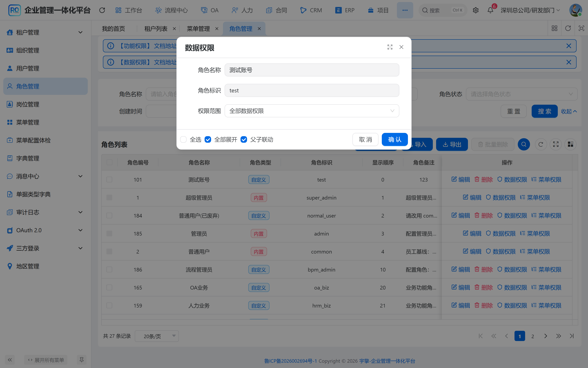588x368 pixels.
Task: Open the 20条/页 page size dropdown
Action: [157, 336]
